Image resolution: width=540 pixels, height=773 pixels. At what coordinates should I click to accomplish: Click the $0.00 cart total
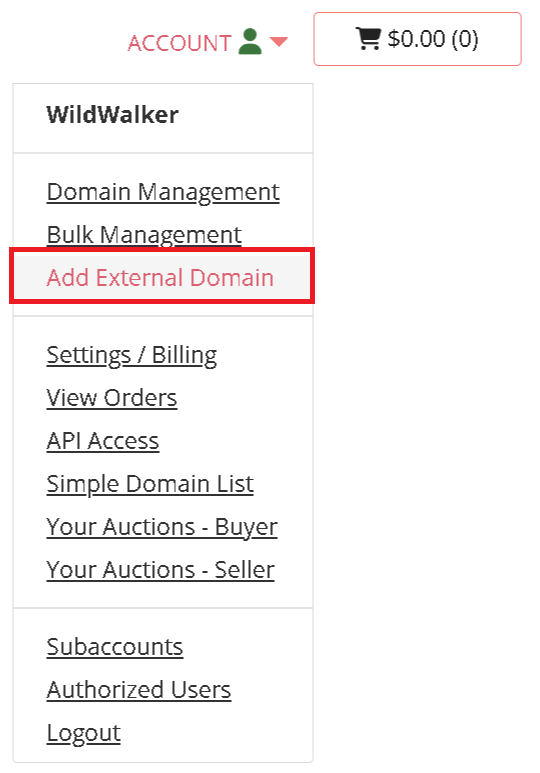(x=416, y=39)
